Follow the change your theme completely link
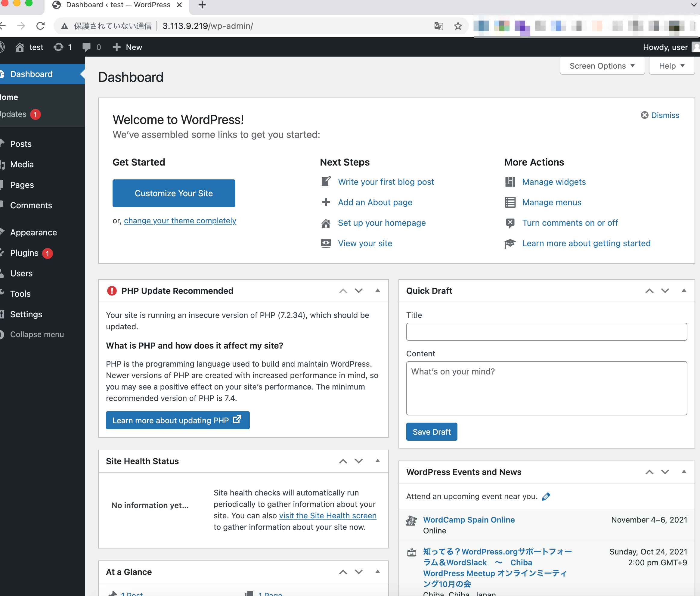Image resolution: width=700 pixels, height=596 pixels. pyautogui.click(x=180, y=221)
